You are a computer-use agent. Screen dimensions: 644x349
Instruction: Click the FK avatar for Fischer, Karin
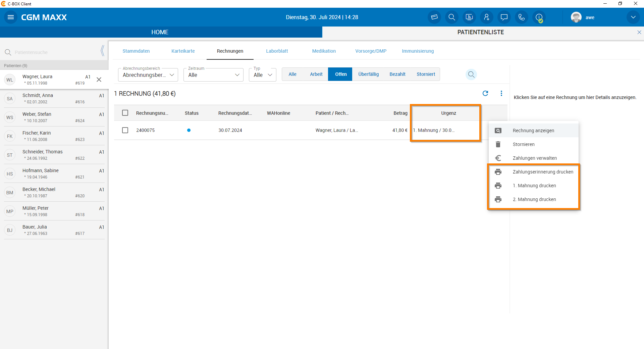pyautogui.click(x=10, y=136)
